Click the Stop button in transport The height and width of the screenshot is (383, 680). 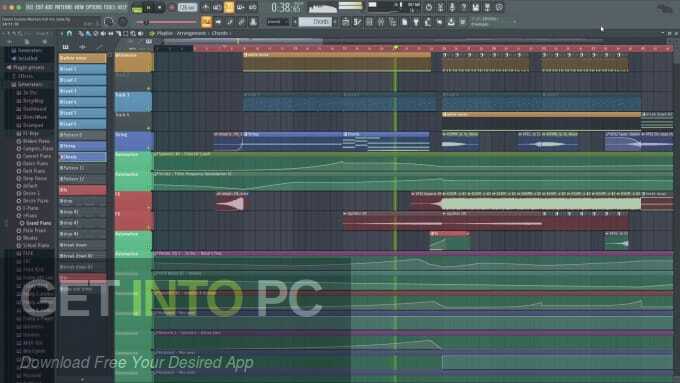click(160, 7)
